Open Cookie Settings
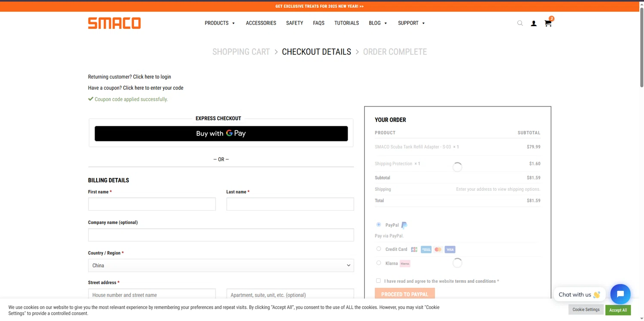 pyautogui.click(x=586, y=309)
